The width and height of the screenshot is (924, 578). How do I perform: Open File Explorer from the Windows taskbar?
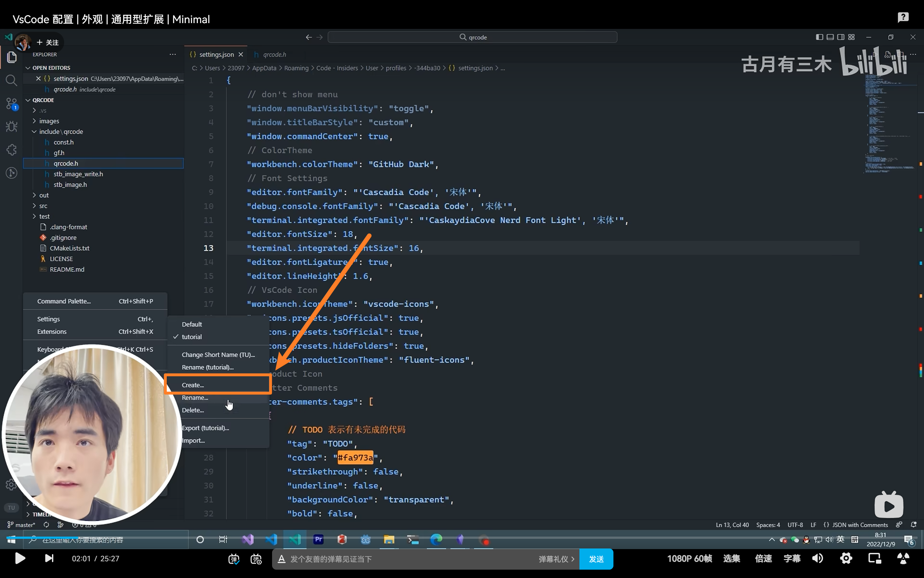(x=389, y=539)
